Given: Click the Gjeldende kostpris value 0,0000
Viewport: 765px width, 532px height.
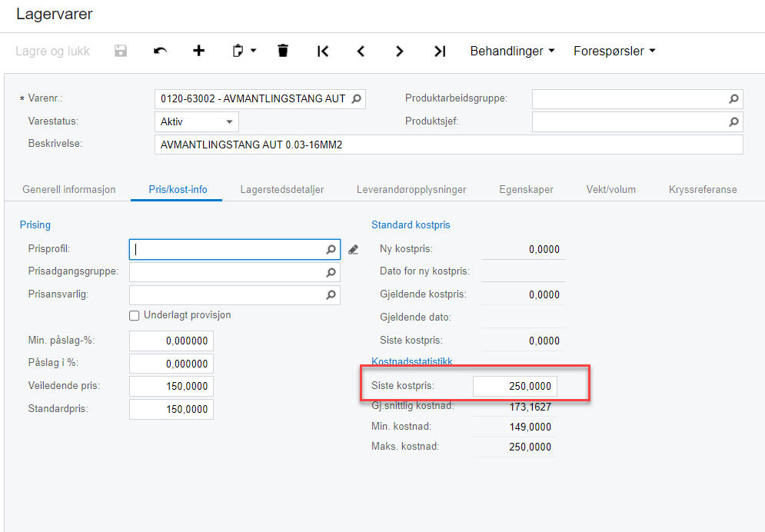Looking at the screenshot, I should [544, 294].
